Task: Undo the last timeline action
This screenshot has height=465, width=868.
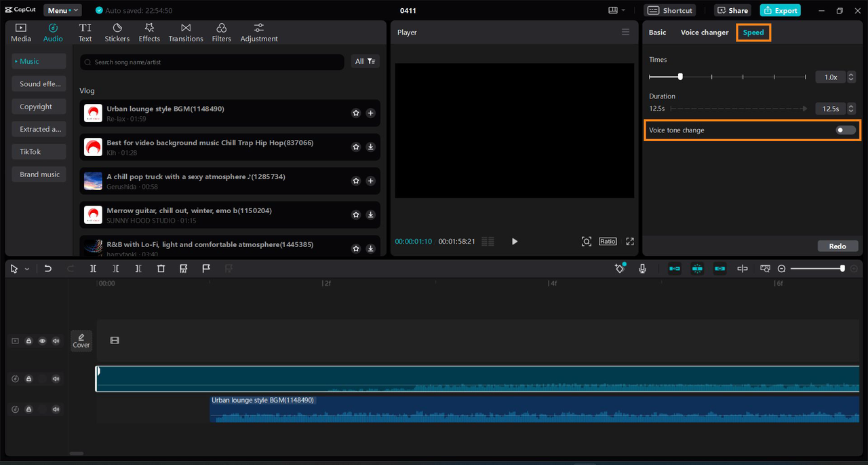Action: tap(47, 269)
